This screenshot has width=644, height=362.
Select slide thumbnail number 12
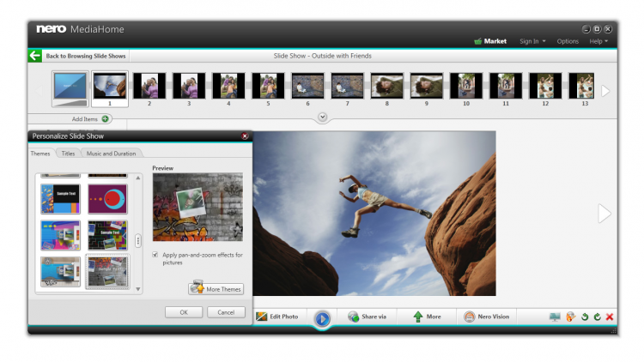[545, 86]
